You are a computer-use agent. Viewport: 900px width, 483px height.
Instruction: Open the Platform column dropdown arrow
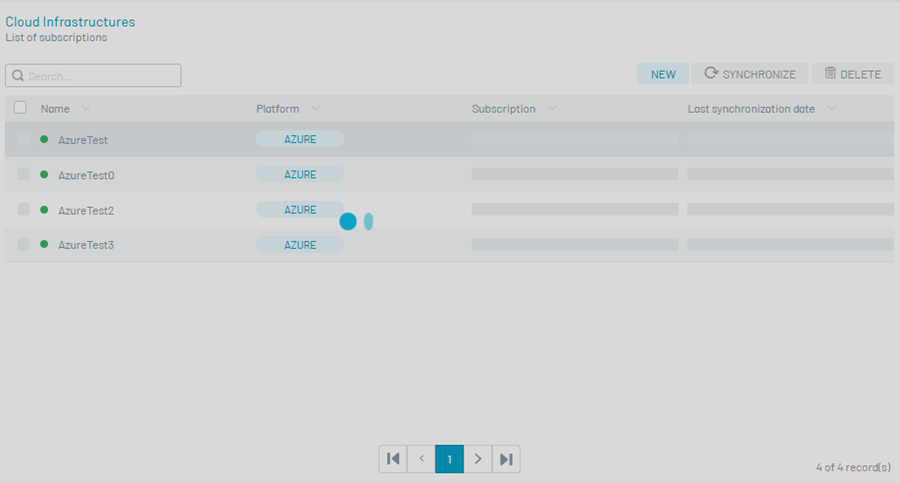tap(315, 108)
